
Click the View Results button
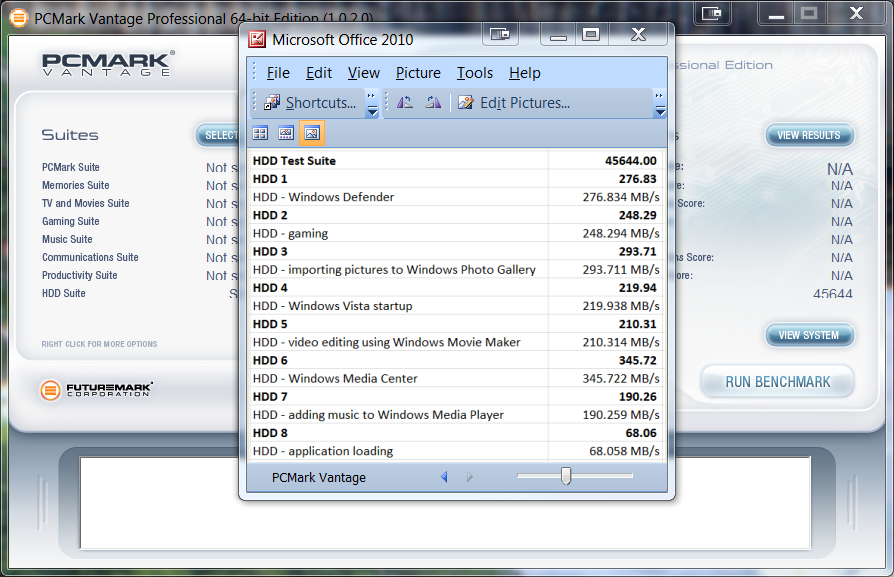point(809,135)
